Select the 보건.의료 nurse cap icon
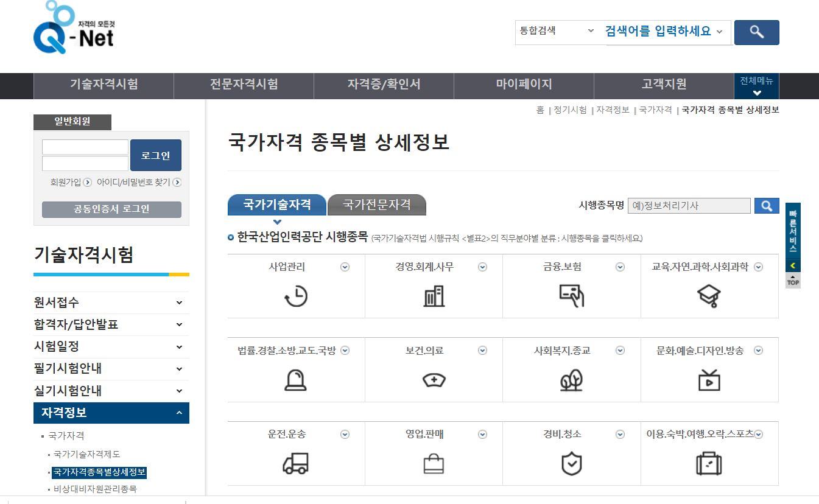Viewport: 819px width, 504px height. pos(434,381)
